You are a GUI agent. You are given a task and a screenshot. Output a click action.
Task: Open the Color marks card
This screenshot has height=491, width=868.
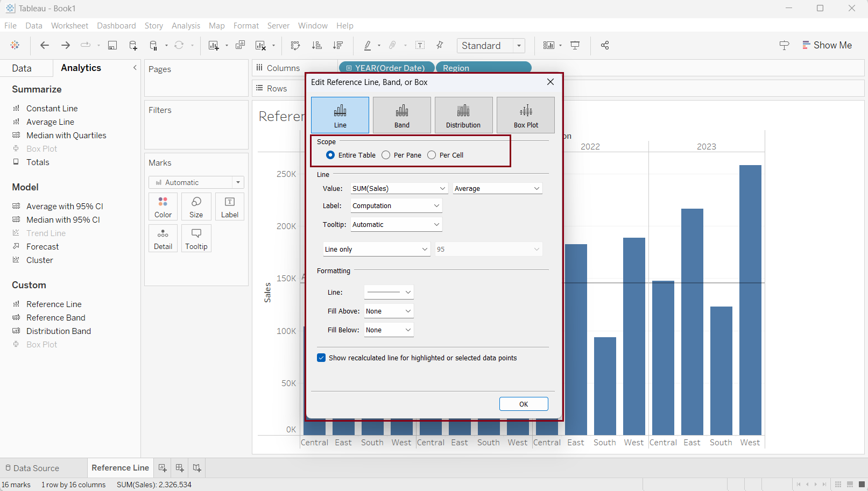tap(163, 207)
